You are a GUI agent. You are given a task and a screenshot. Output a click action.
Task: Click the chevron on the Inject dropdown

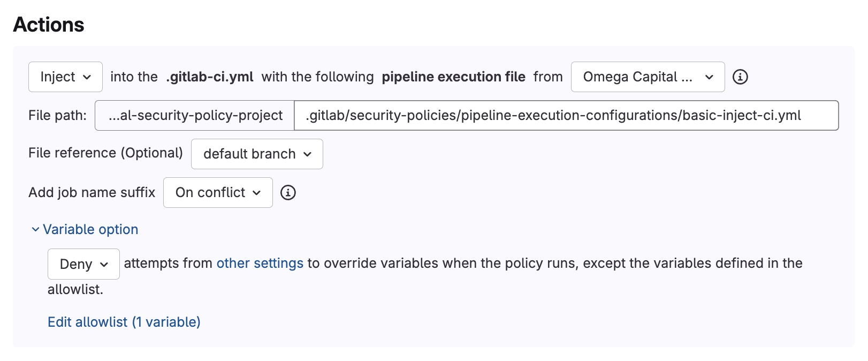[x=87, y=77]
